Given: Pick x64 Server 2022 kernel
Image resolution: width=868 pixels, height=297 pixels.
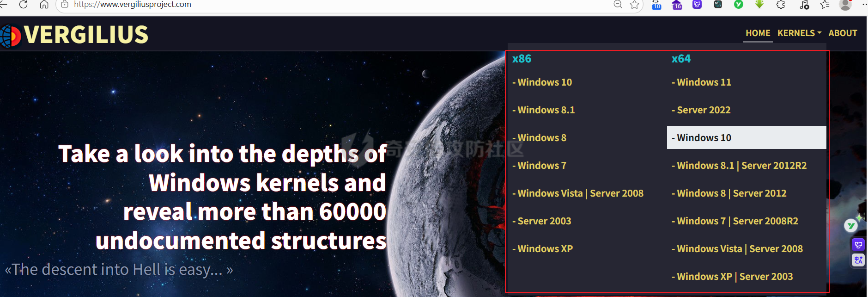Looking at the screenshot, I should (703, 110).
